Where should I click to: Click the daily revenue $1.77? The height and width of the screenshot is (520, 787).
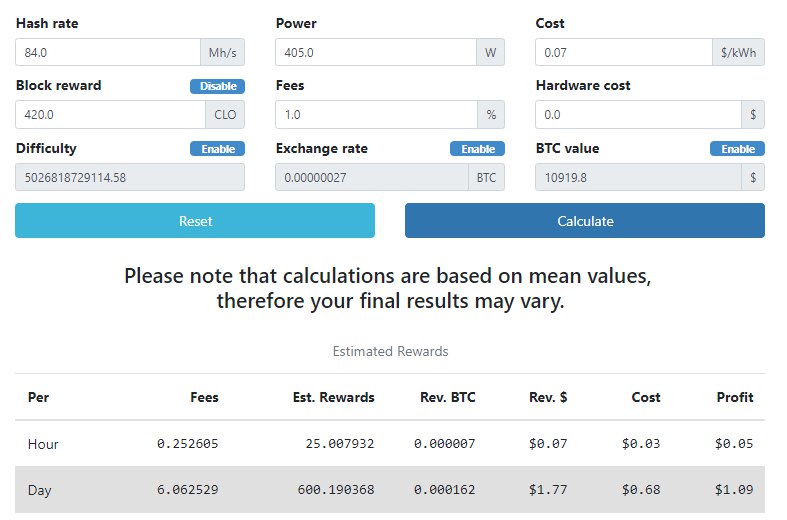[x=548, y=490]
